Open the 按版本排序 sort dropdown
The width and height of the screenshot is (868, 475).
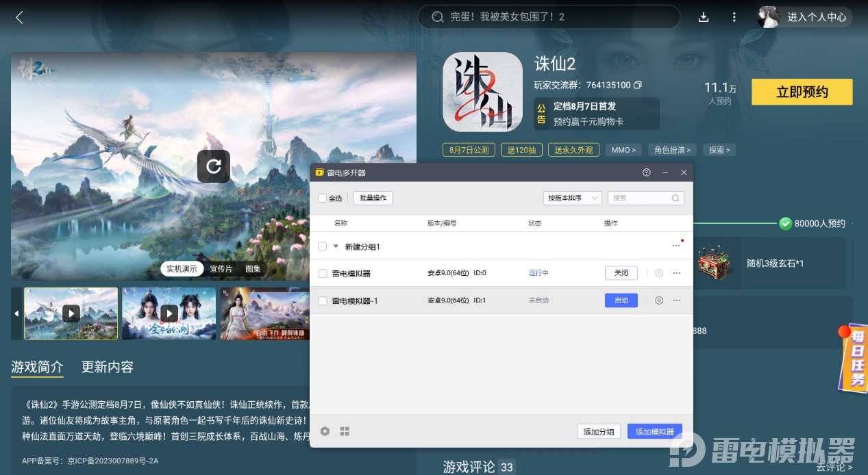coord(572,198)
